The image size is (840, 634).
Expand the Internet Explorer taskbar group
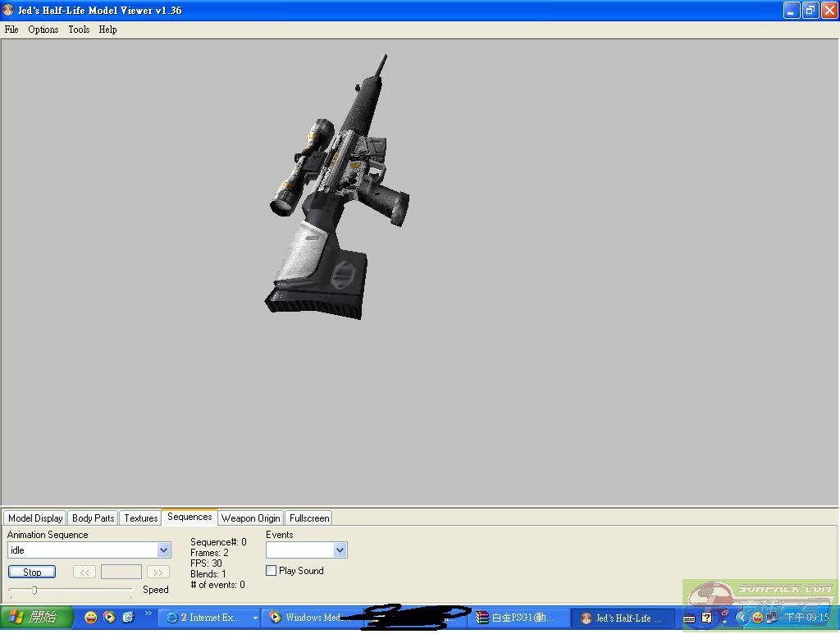pyautogui.click(x=255, y=618)
